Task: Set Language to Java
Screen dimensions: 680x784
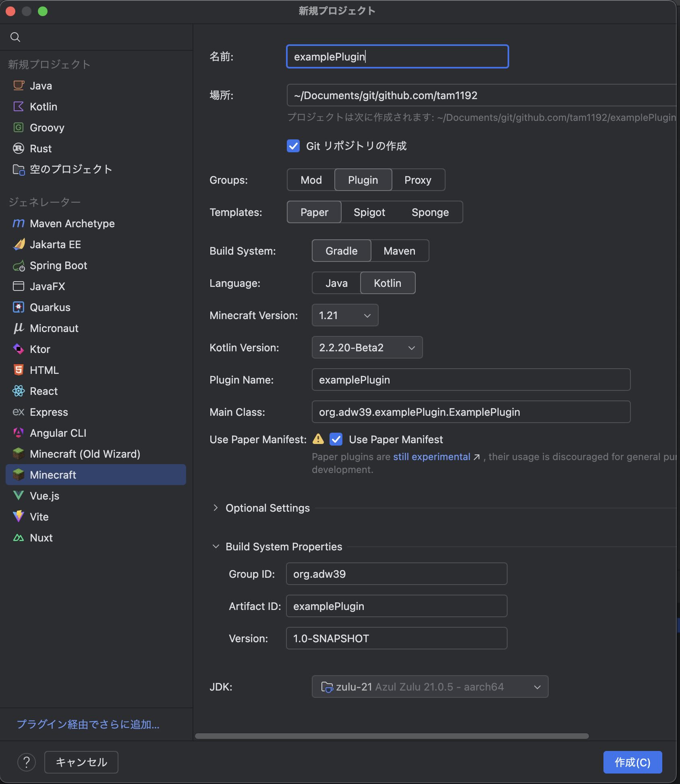Action: pyautogui.click(x=336, y=283)
